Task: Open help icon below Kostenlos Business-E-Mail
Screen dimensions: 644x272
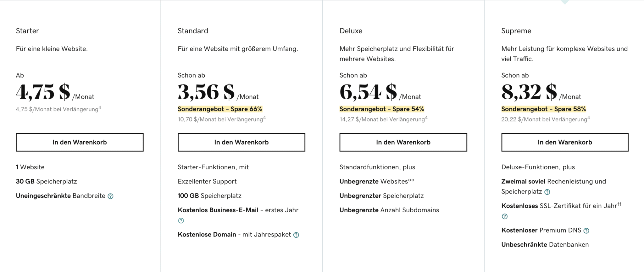Action: click(181, 221)
